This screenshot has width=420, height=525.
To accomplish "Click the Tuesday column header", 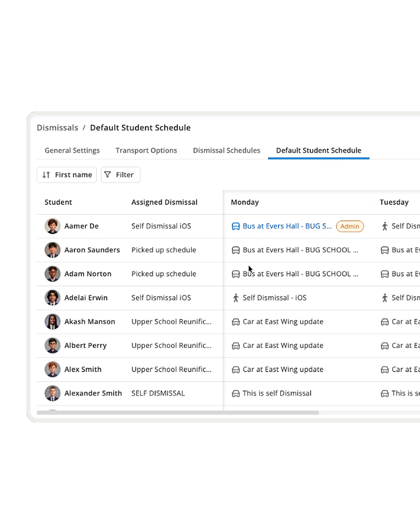I will point(394,202).
